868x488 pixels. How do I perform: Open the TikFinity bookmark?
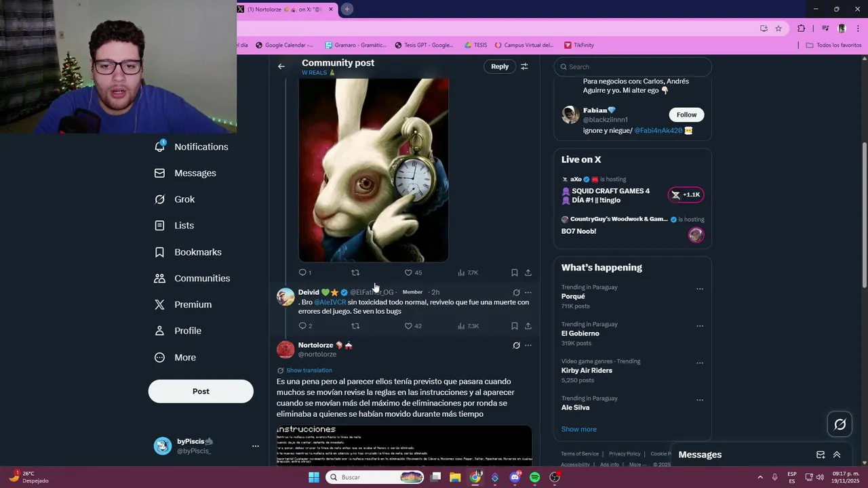pos(578,45)
